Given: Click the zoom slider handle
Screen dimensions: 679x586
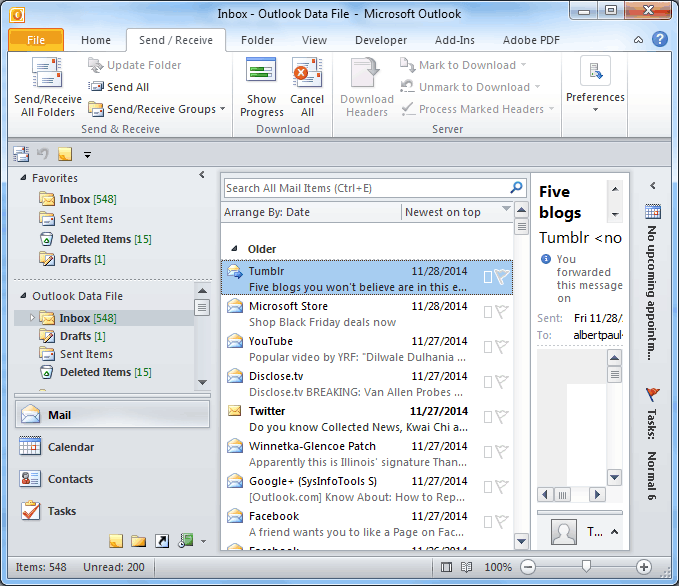Looking at the screenshot, I should click(x=586, y=566).
